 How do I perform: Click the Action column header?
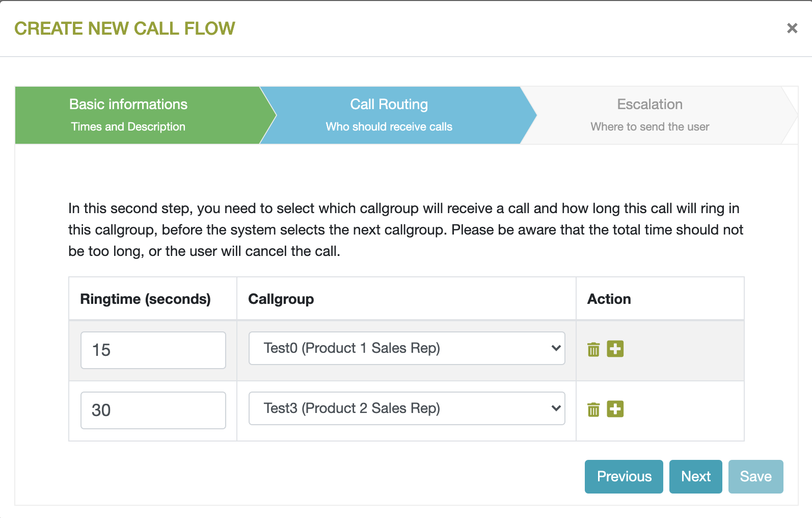pos(609,299)
